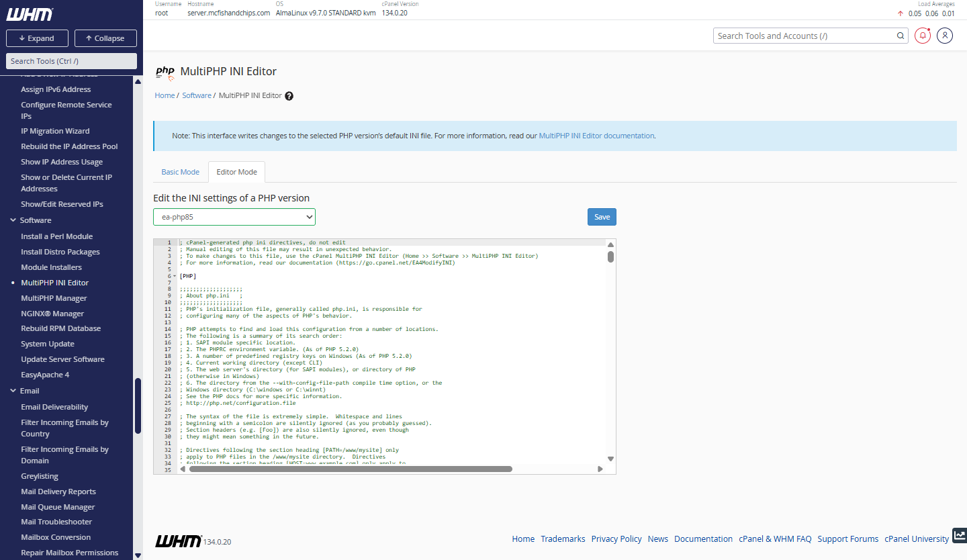Select MultiPHP INI Editor in the sidebar
The width and height of the screenshot is (967, 560).
[x=54, y=283]
